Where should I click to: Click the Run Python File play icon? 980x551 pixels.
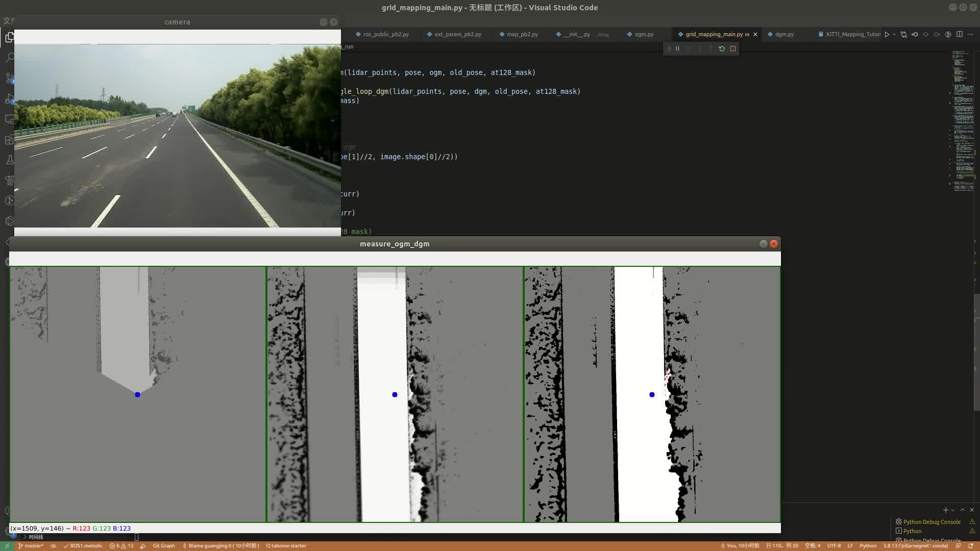(887, 34)
